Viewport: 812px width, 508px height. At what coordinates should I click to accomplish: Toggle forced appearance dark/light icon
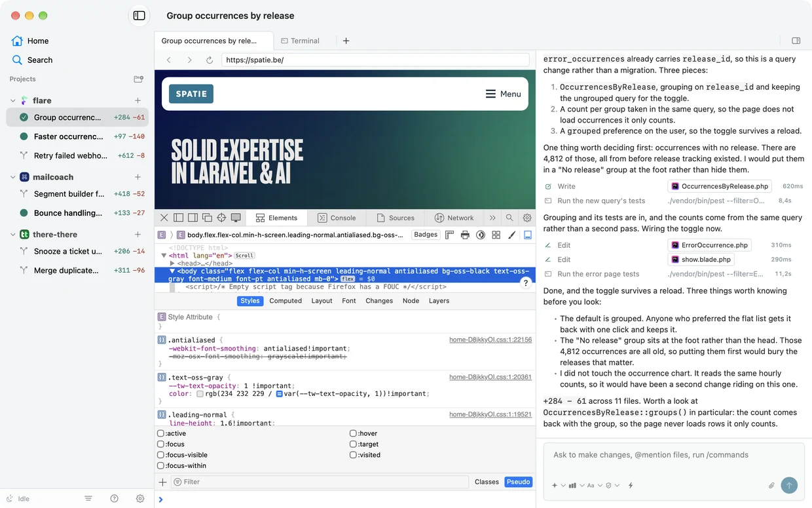point(481,235)
